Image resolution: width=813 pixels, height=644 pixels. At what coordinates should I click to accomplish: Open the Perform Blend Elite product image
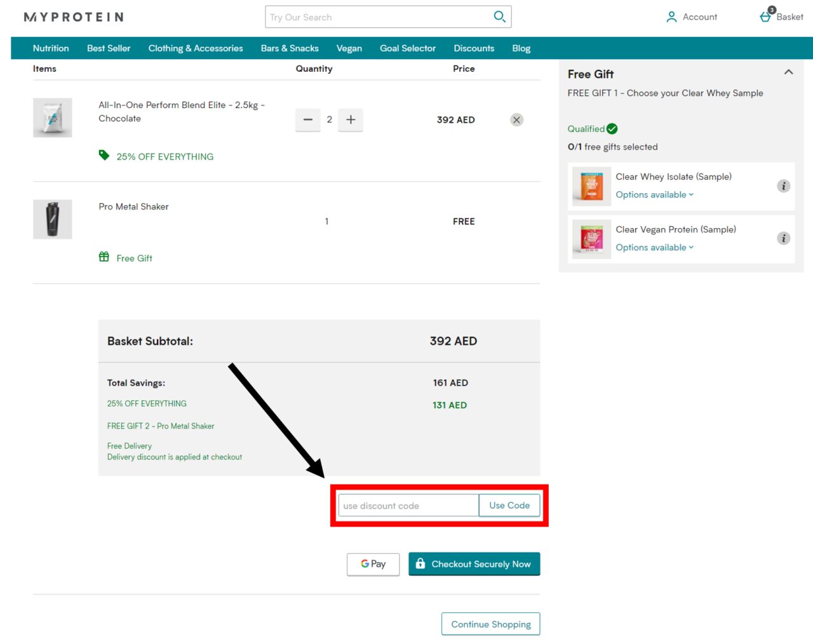point(53,117)
